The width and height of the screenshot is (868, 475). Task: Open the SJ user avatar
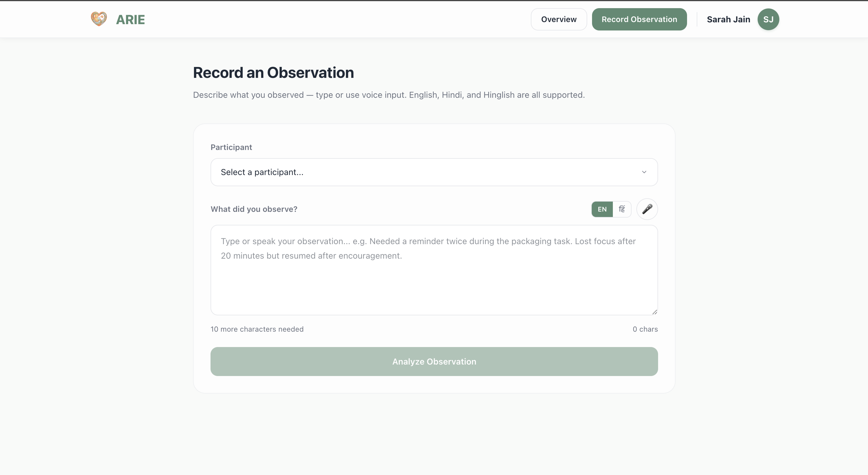coord(768,19)
